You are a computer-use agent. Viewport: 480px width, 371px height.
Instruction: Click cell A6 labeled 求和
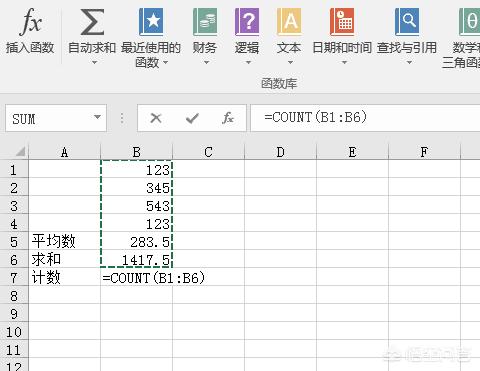[64, 260]
